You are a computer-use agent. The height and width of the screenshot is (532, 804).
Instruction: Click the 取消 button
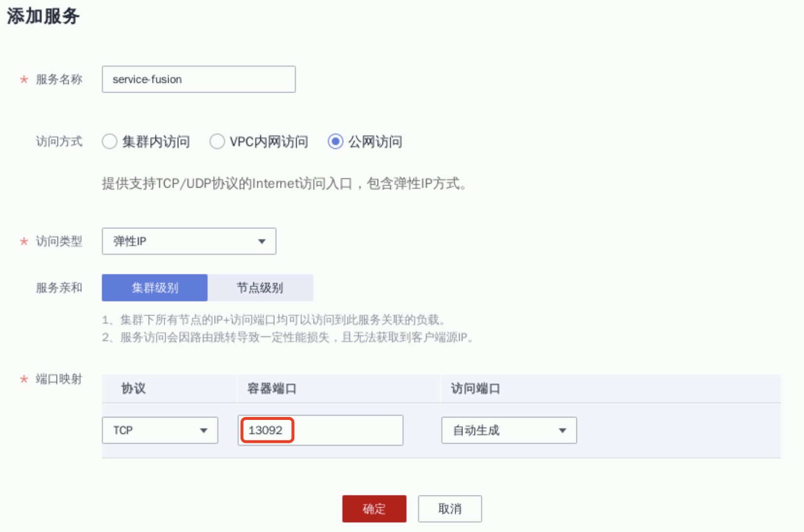[449, 509]
